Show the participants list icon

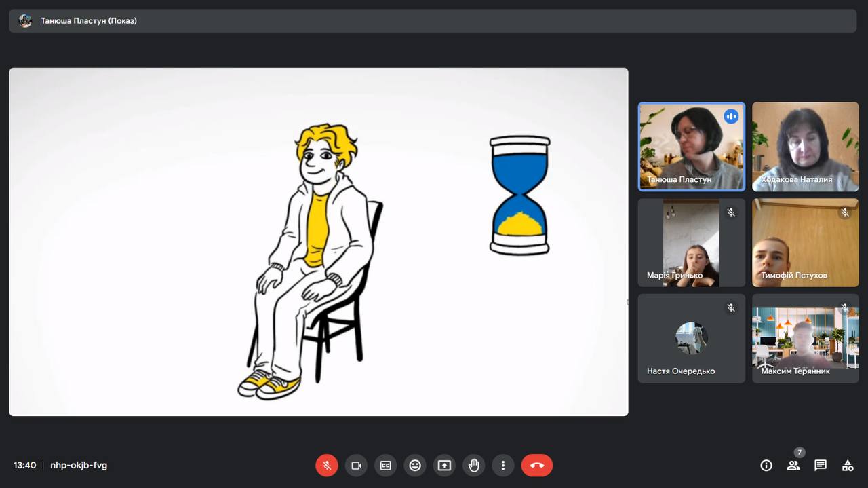coord(793,466)
